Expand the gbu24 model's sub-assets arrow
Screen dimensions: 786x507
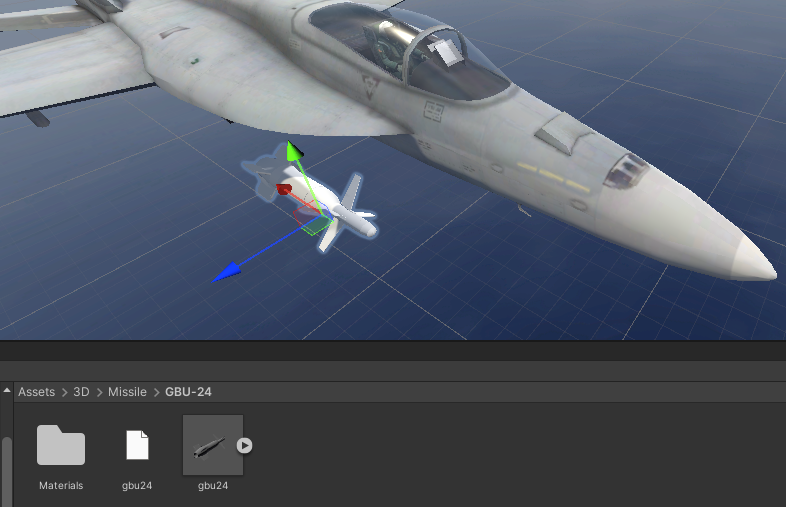click(244, 445)
